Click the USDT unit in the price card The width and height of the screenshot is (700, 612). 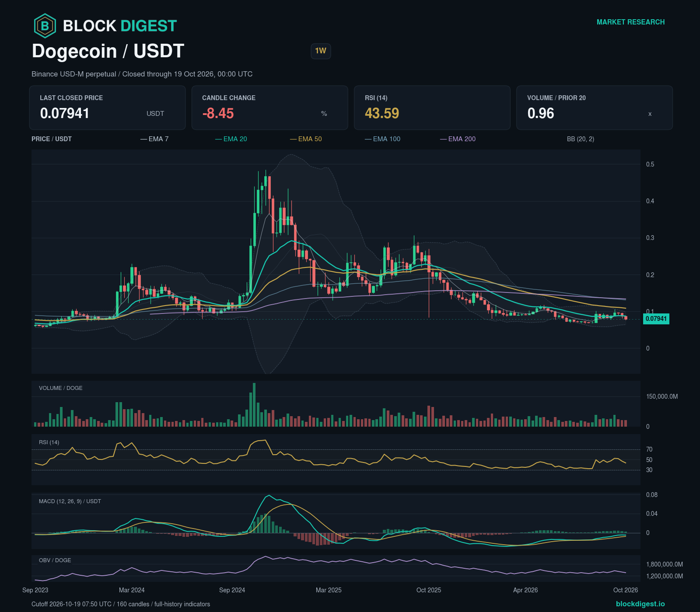[155, 114]
